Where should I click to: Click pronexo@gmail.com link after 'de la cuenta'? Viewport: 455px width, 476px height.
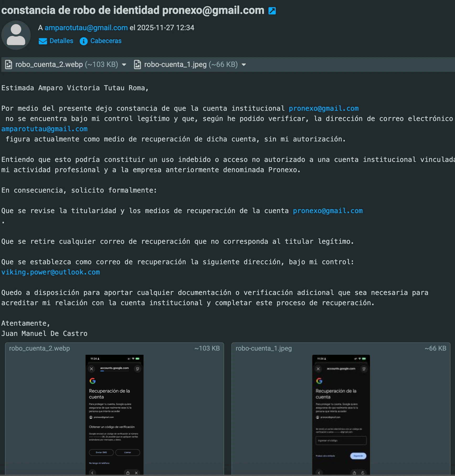(328, 211)
